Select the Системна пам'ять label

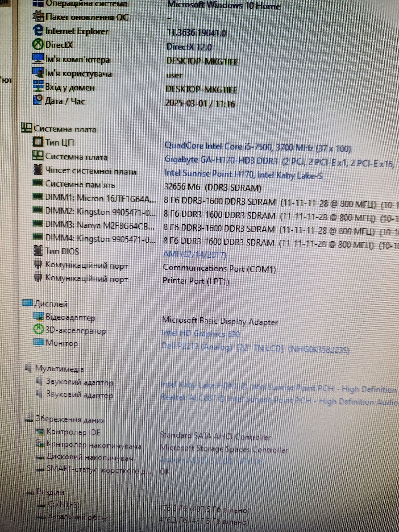pos(80,184)
